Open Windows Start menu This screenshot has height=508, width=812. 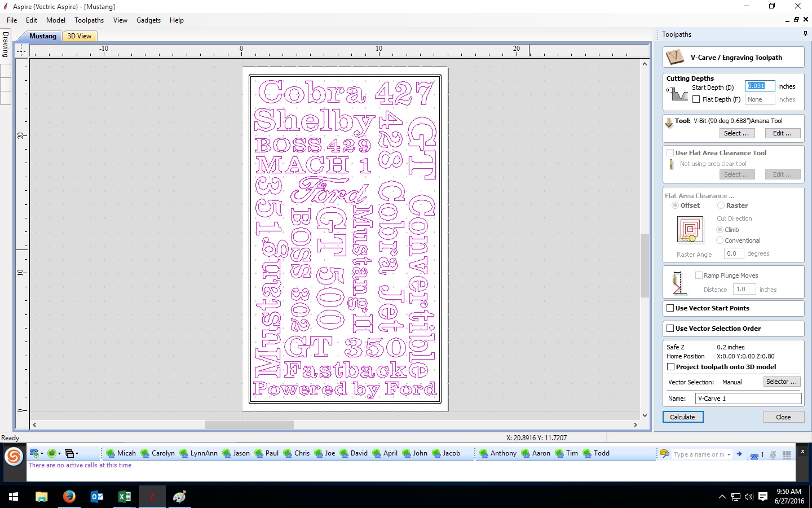tap(14, 497)
